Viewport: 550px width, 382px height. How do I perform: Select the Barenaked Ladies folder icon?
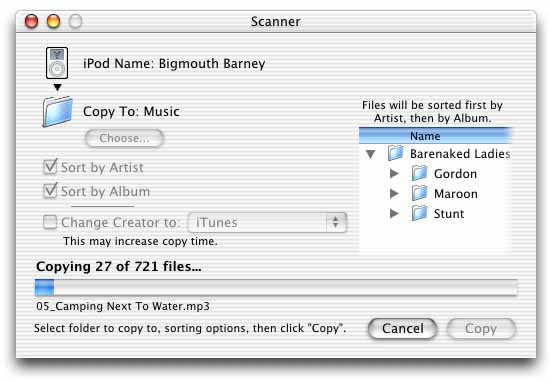pos(395,153)
